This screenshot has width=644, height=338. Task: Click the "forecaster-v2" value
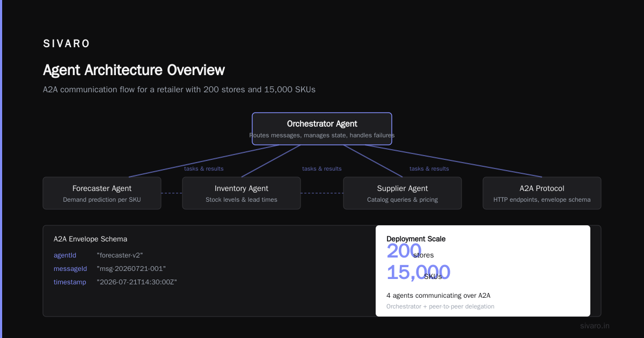[x=120, y=255]
